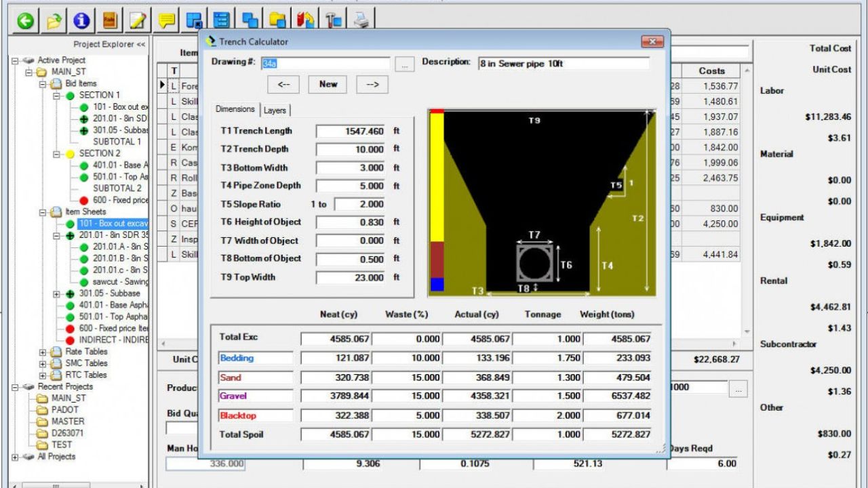Image resolution: width=868 pixels, height=488 pixels.
Task: Click the blue Information toolbar icon
Action: (81, 21)
